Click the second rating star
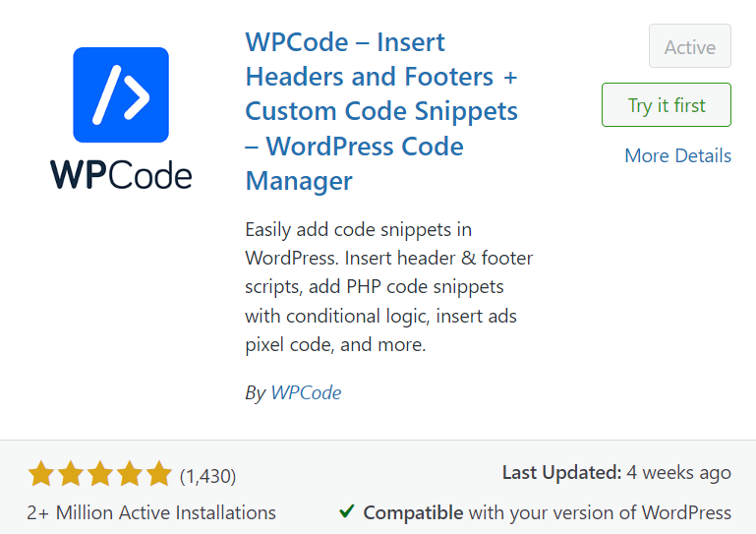This screenshot has width=756, height=534. click(x=71, y=475)
